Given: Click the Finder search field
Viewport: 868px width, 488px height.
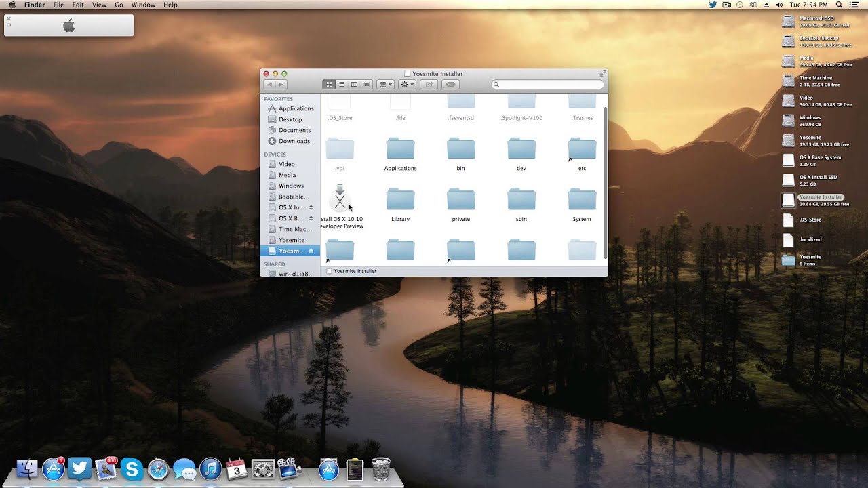Looking at the screenshot, I should (547, 85).
